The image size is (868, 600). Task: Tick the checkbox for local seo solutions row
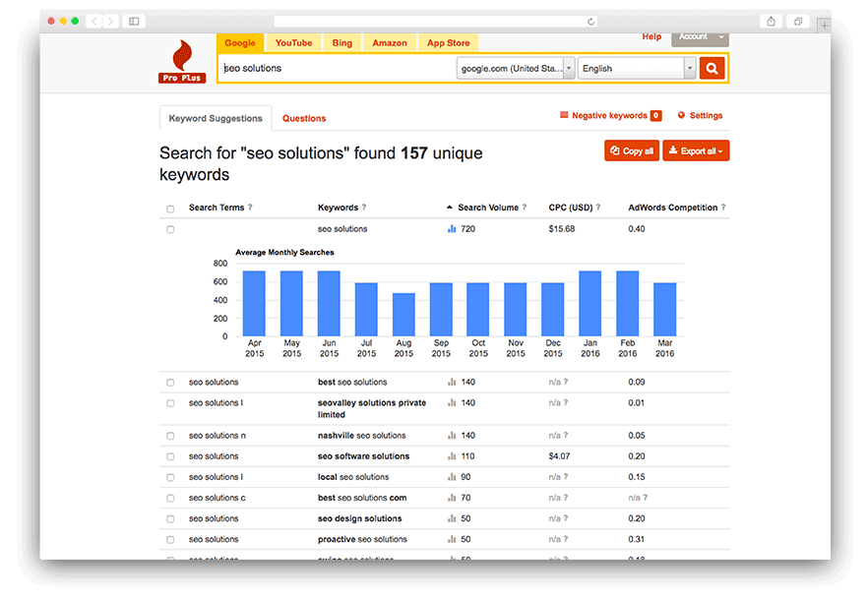tap(170, 476)
